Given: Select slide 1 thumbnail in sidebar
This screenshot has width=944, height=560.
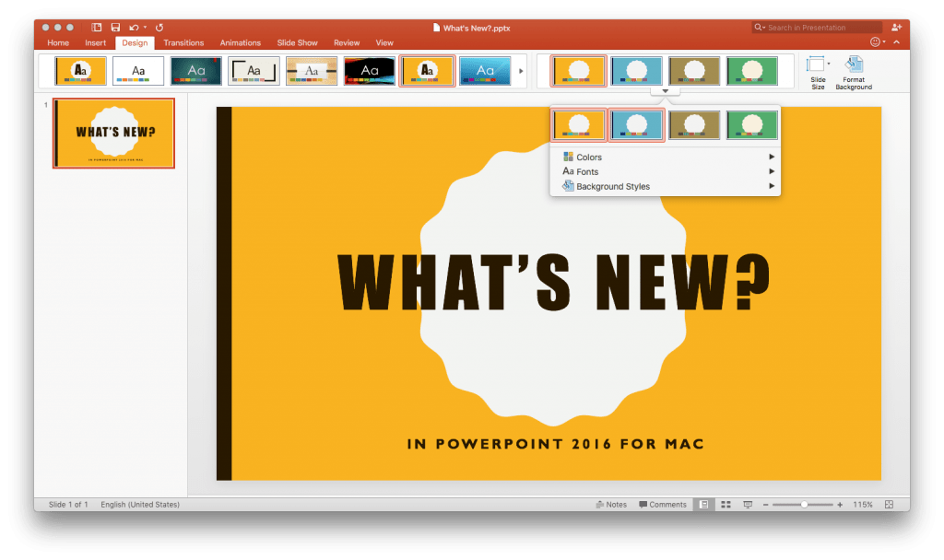Looking at the screenshot, I should point(113,133).
